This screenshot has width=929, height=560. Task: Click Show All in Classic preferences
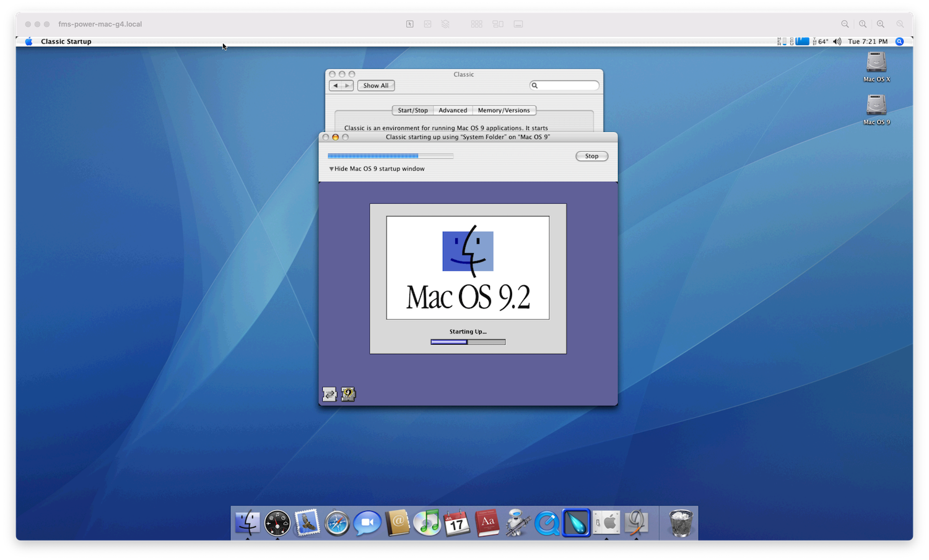coord(376,85)
